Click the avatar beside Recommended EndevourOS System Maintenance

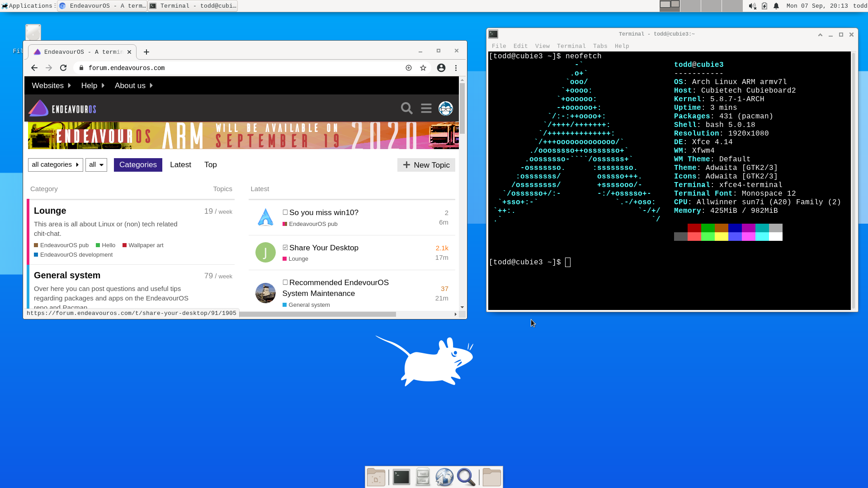(x=265, y=293)
